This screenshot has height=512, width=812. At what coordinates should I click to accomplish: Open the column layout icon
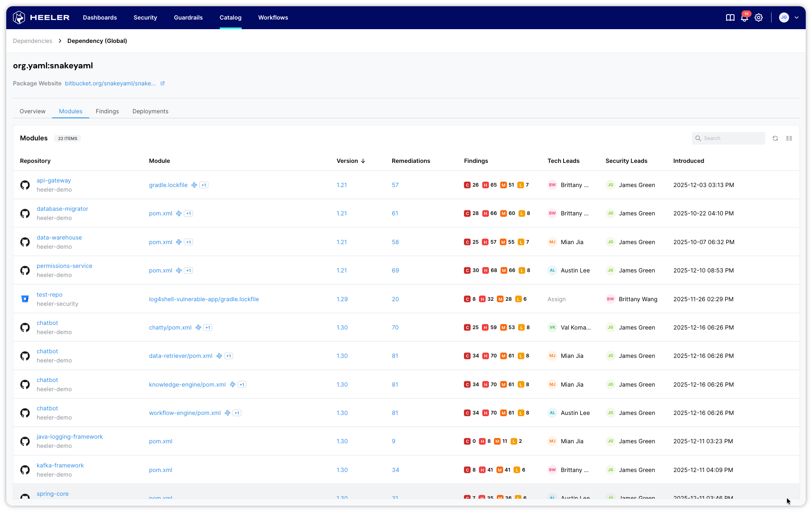[789, 138]
